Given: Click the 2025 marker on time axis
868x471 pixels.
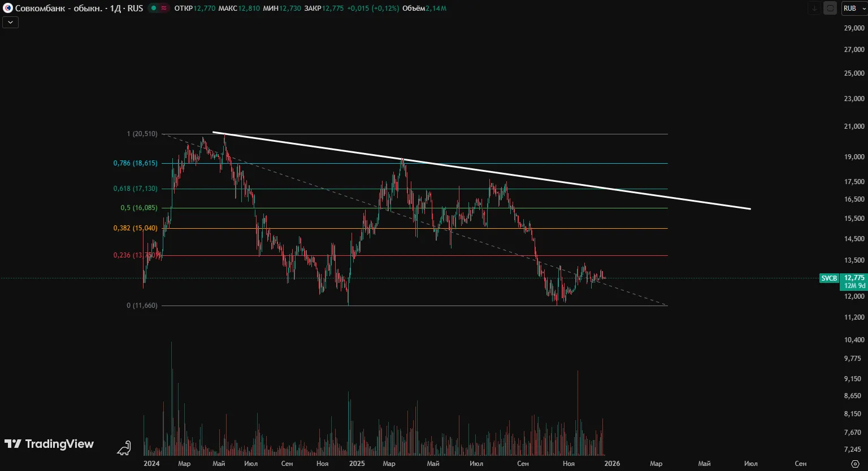Looking at the screenshot, I should (357, 464).
